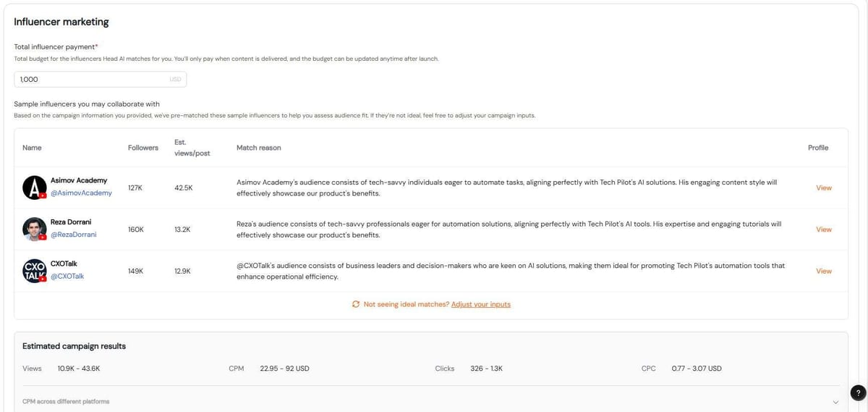Screen dimensions: 868x412
Task: Click the CPM across different platforms label
Action: pyautogui.click(x=66, y=401)
